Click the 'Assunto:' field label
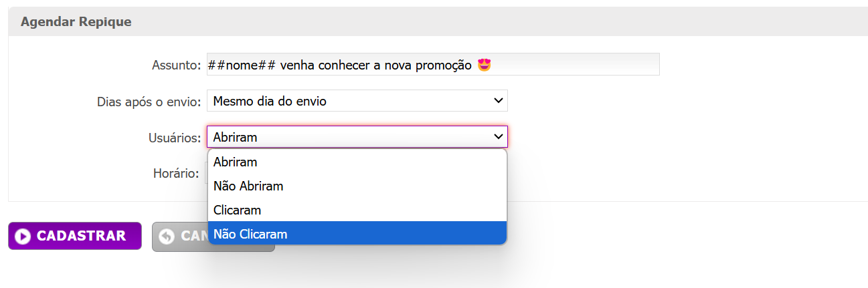The image size is (868, 288). pyautogui.click(x=176, y=65)
